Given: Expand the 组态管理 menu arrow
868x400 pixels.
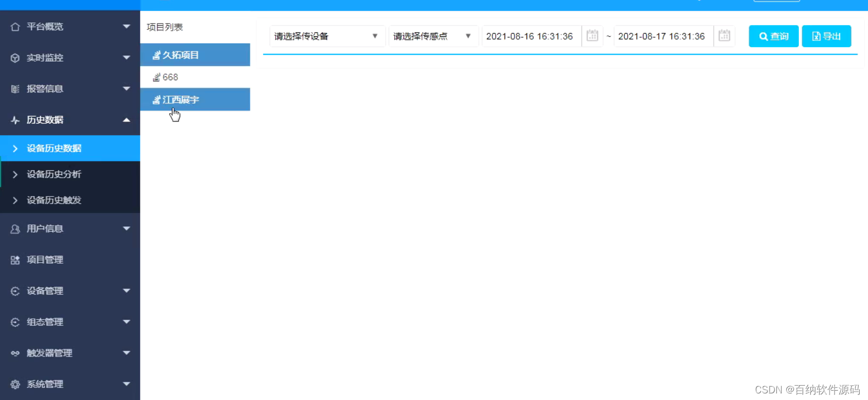Looking at the screenshot, I should pyautogui.click(x=127, y=322).
